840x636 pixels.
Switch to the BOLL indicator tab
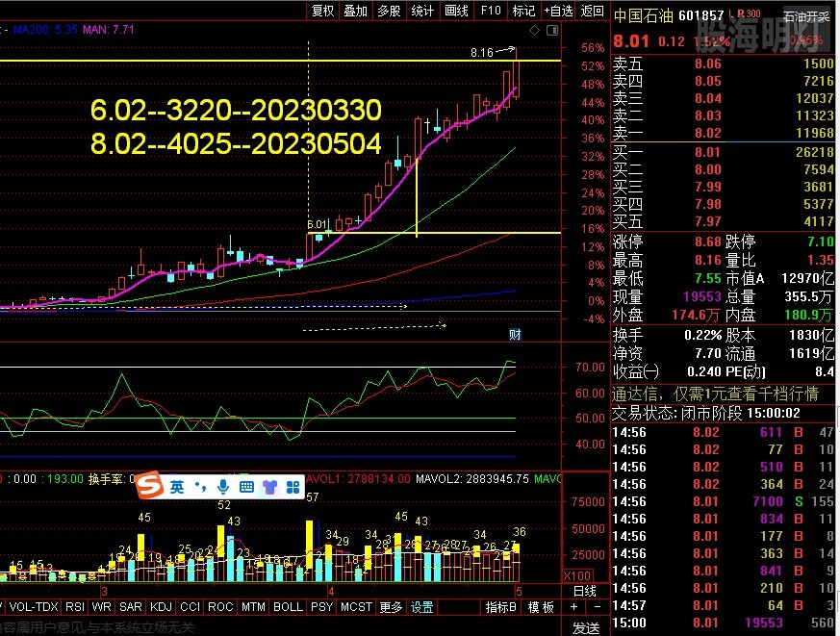tap(288, 606)
